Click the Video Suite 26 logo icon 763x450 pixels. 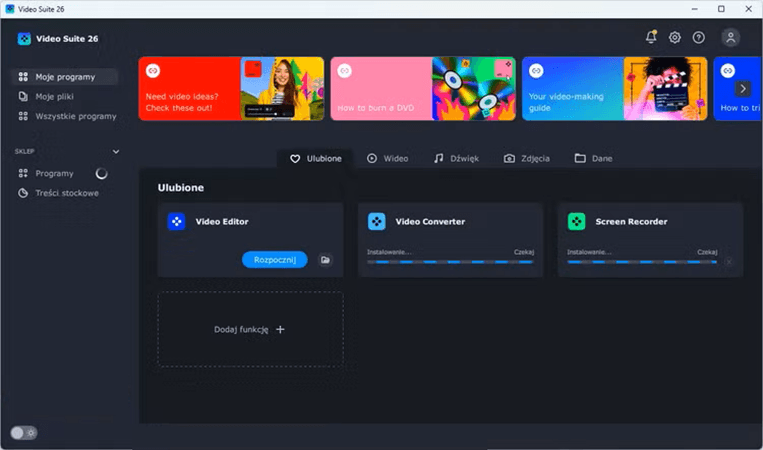[x=24, y=38]
